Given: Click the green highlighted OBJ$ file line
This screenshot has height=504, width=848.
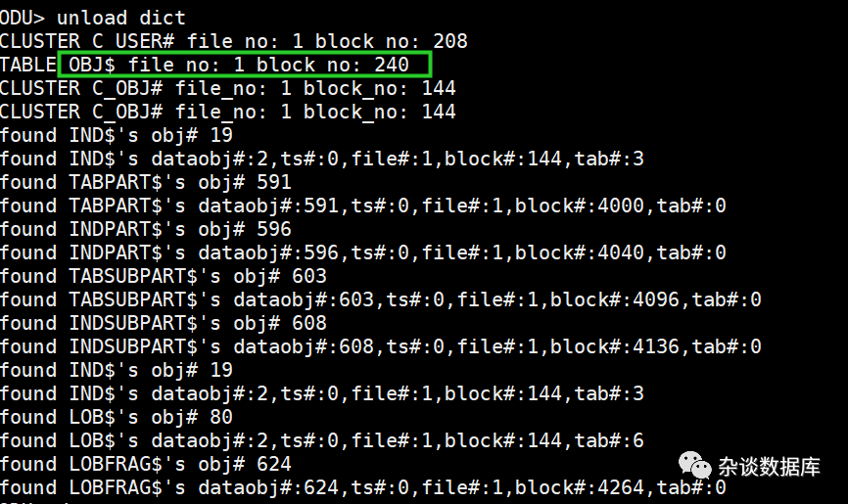Looking at the screenshot, I should (245, 65).
